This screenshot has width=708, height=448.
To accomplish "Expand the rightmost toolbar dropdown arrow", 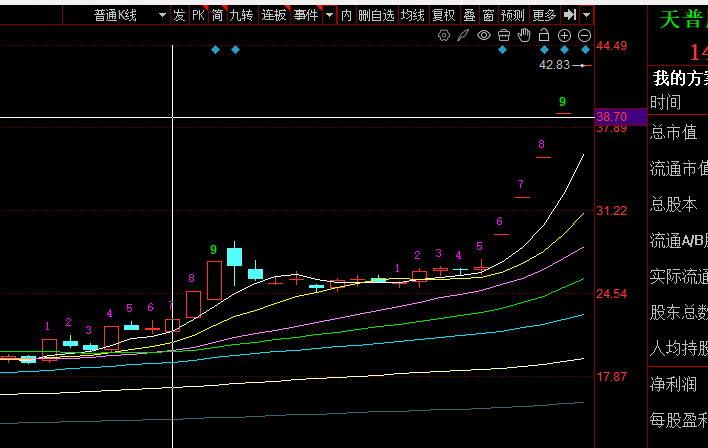I will pos(586,15).
